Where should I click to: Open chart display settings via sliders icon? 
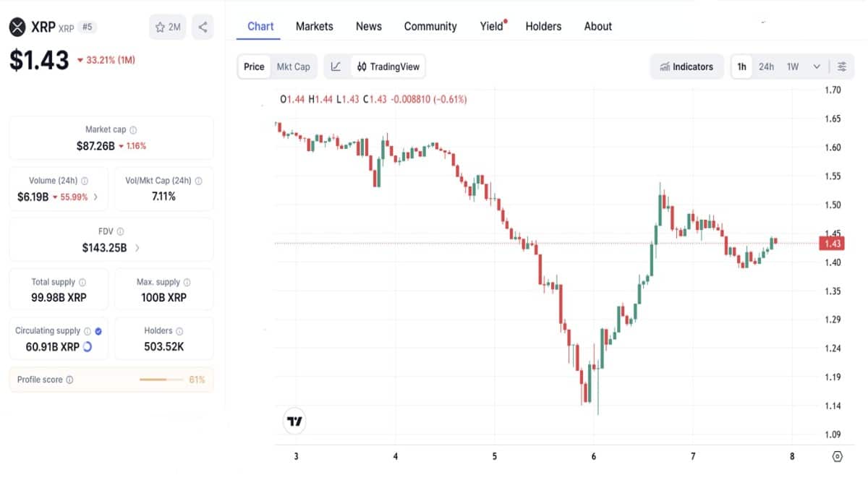[x=841, y=67]
